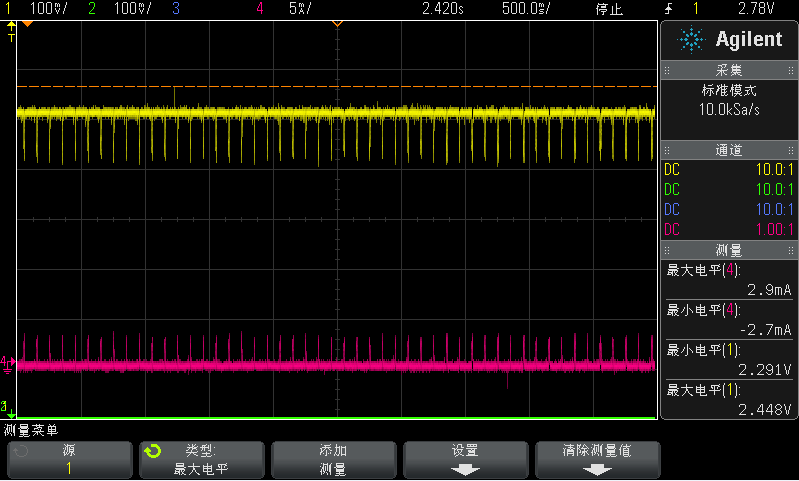
Task: Click the trigger source 1 indicator in top bar
Action: (x=696, y=8)
